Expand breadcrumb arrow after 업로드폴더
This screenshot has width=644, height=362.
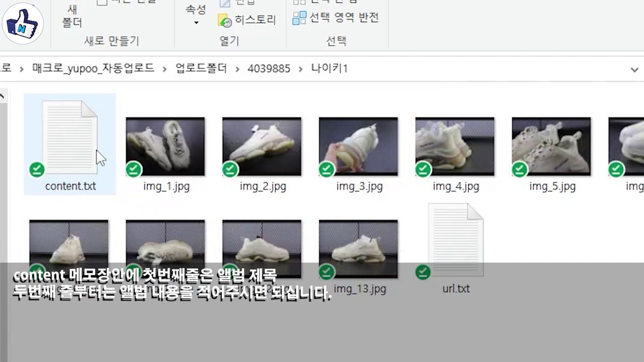pyautogui.click(x=237, y=69)
